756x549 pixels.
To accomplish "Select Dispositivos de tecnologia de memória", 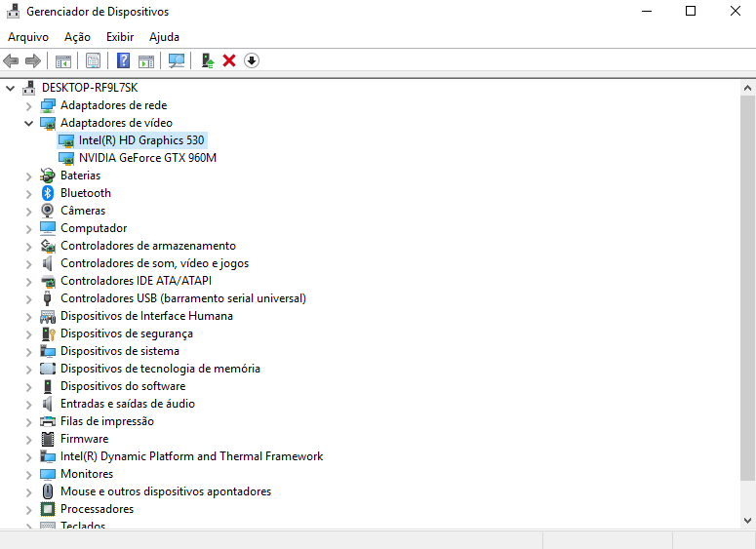I will [160, 369].
